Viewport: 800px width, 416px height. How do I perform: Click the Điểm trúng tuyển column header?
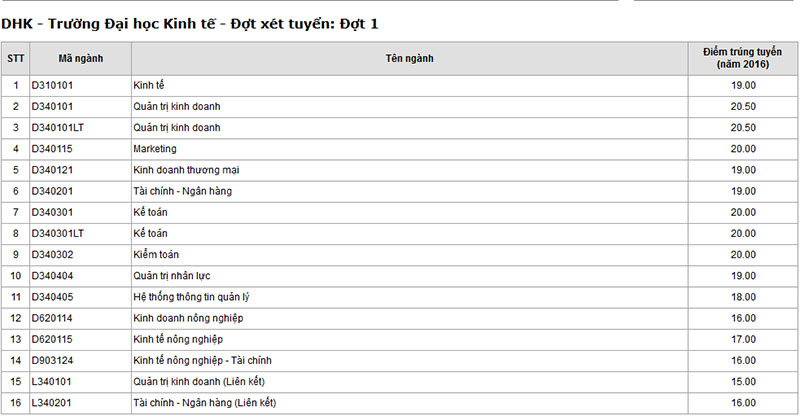742,58
